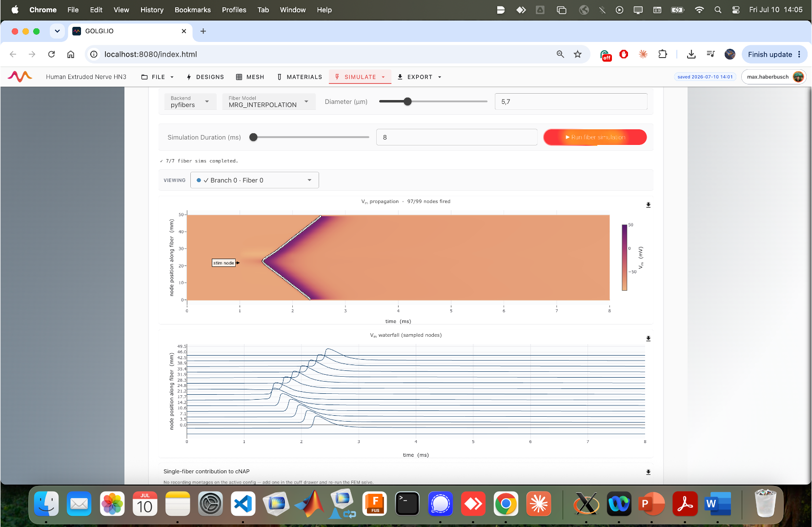
Task: Open the Chrome History menu
Action: tap(152, 10)
